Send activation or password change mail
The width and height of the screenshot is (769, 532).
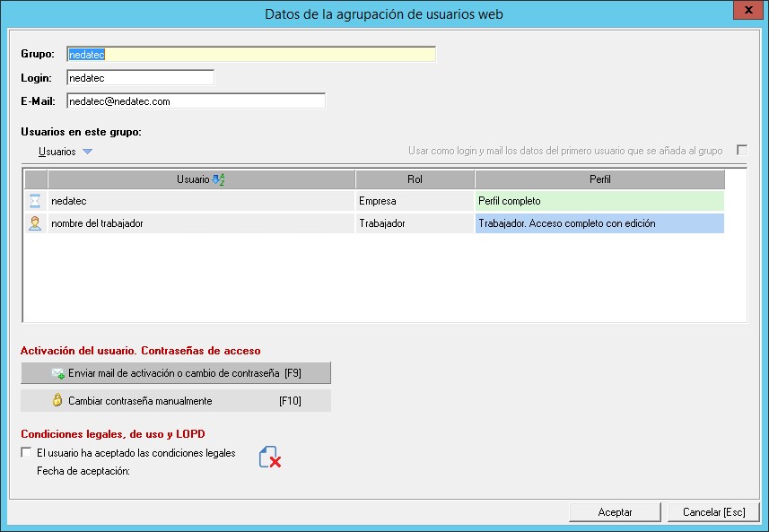pyautogui.click(x=176, y=373)
